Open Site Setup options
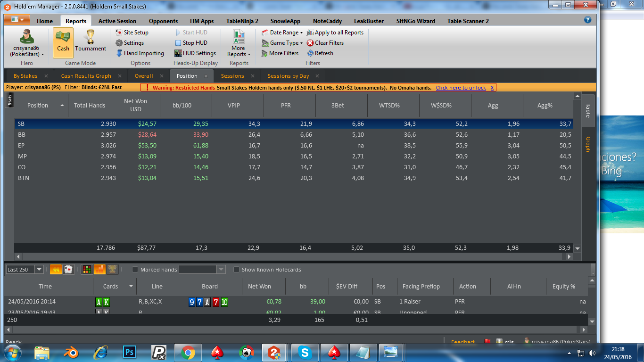The width and height of the screenshot is (644, 362). [132, 33]
